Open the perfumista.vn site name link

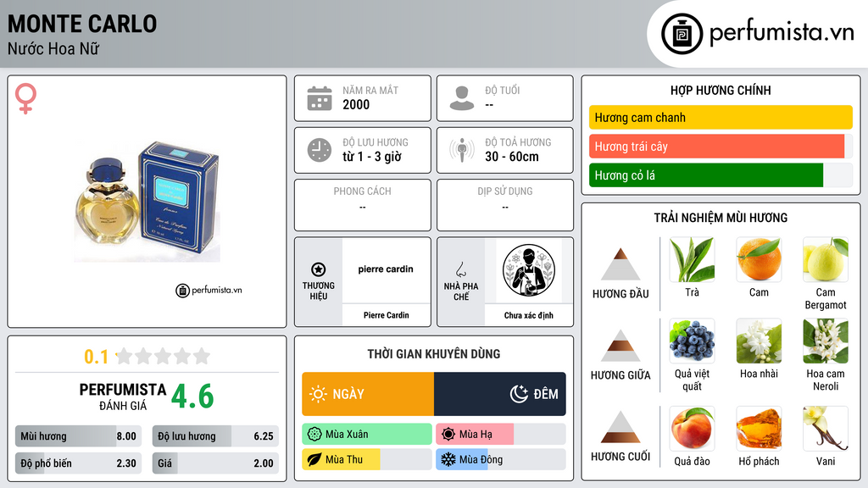[782, 33]
